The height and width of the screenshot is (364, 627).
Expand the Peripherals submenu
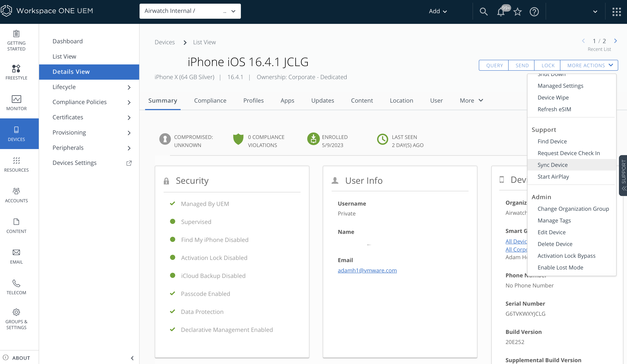(129, 148)
